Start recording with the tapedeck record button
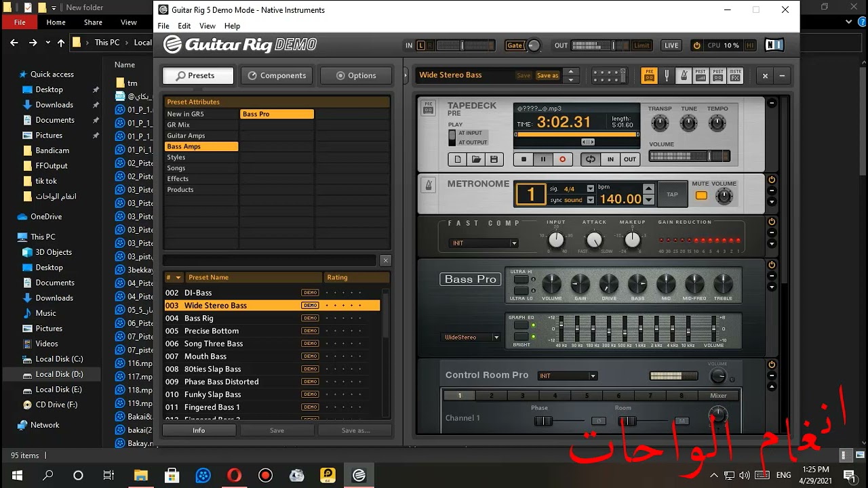 pos(562,159)
